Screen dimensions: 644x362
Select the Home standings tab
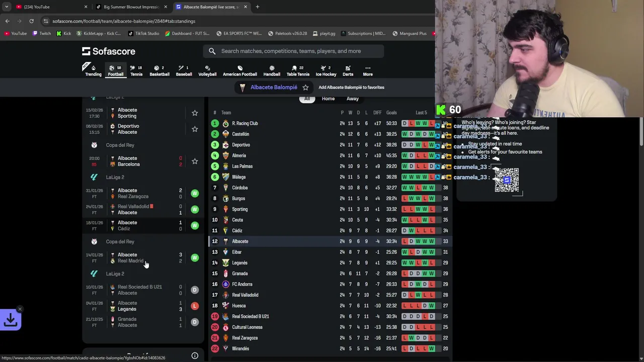(x=328, y=99)
